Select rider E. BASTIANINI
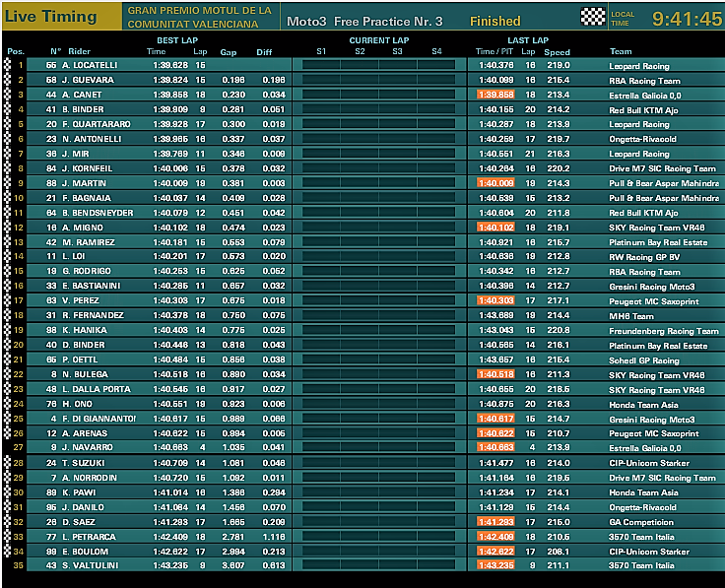Image resolution: width=725 pixels, height=588 pixels. pyautogui.click(x=91, y=287)
